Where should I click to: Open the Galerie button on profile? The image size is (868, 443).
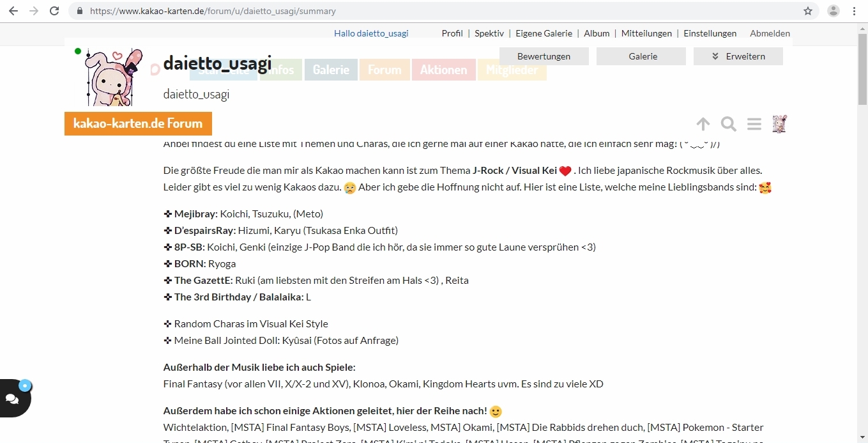point(643,56)
